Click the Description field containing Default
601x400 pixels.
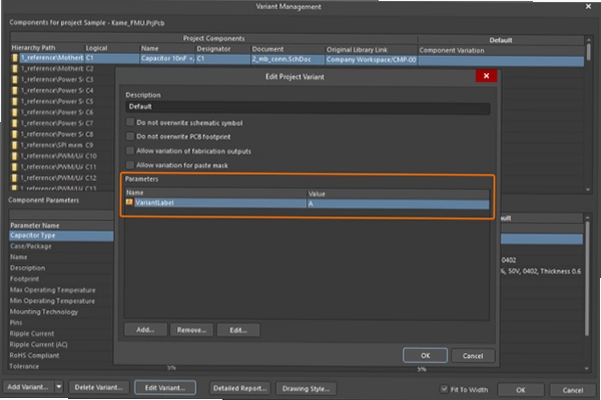click(x=308, y=107)
